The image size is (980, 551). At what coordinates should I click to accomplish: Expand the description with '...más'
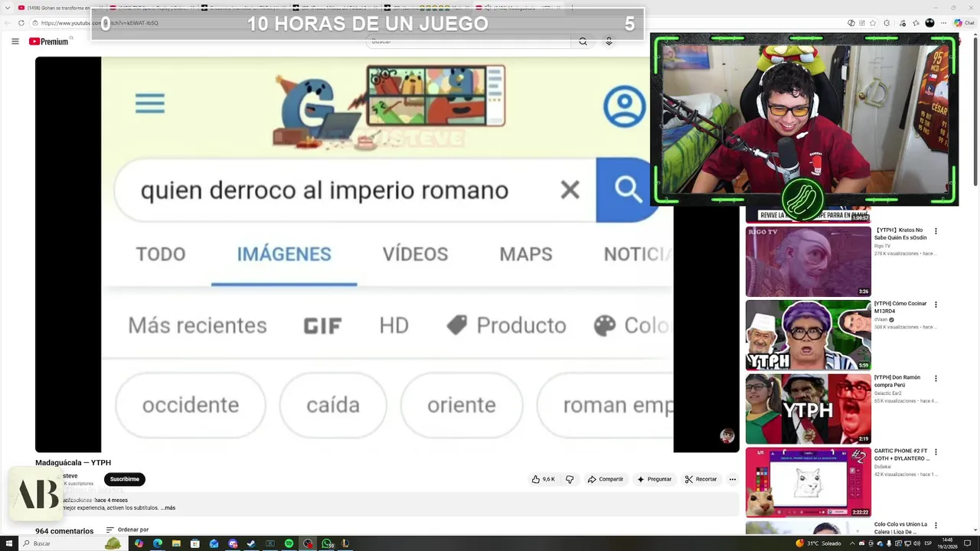tap(169, 508)
